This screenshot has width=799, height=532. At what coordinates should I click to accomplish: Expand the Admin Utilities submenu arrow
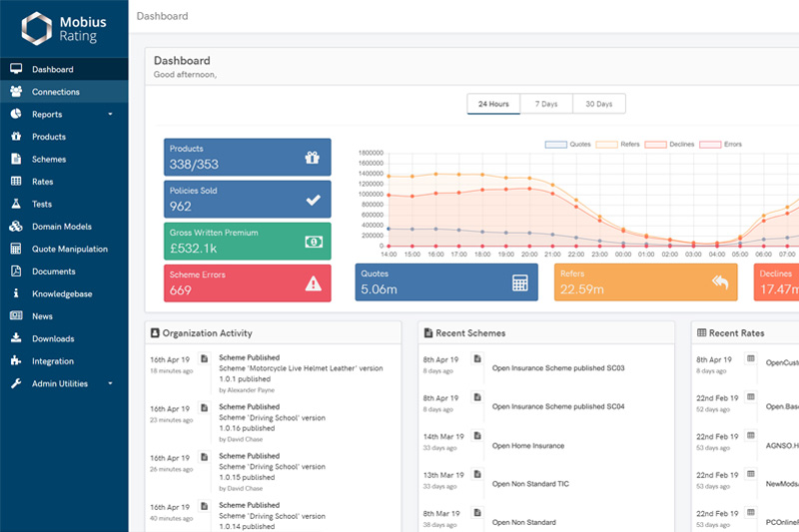(110, 384)
